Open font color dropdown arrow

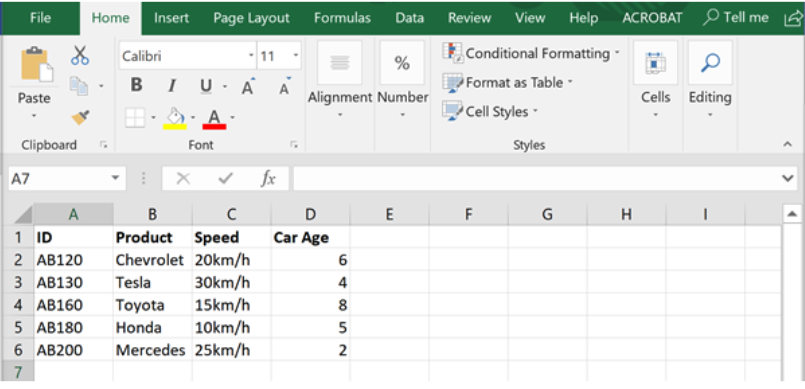[233, 118]
